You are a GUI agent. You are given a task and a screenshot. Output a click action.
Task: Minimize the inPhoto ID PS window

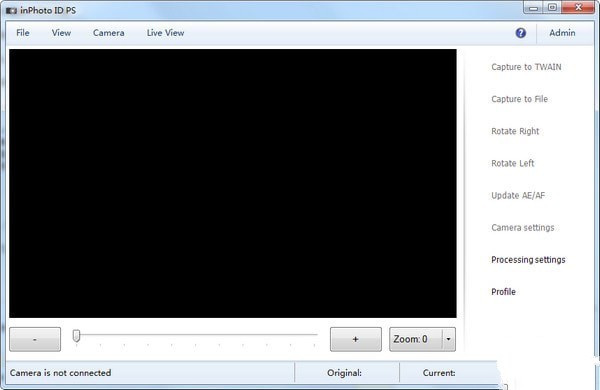point(533,8)
